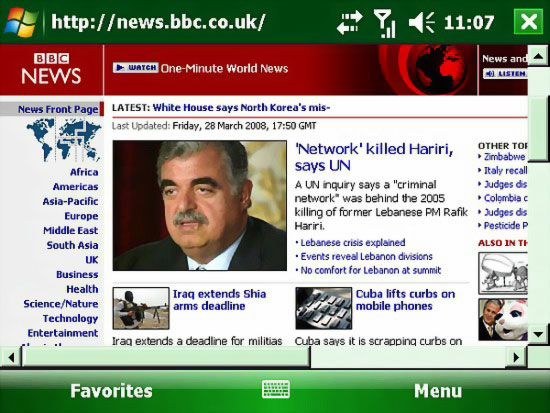This screenshot has width=550, height=413.
Task: Open latest headline about North Korea
Action: pos(241,107)
